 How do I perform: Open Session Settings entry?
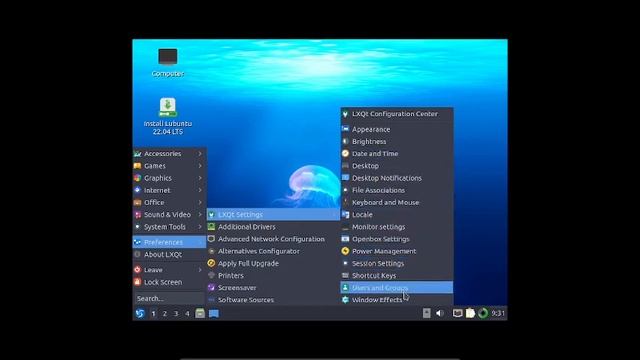click(397, 263)
